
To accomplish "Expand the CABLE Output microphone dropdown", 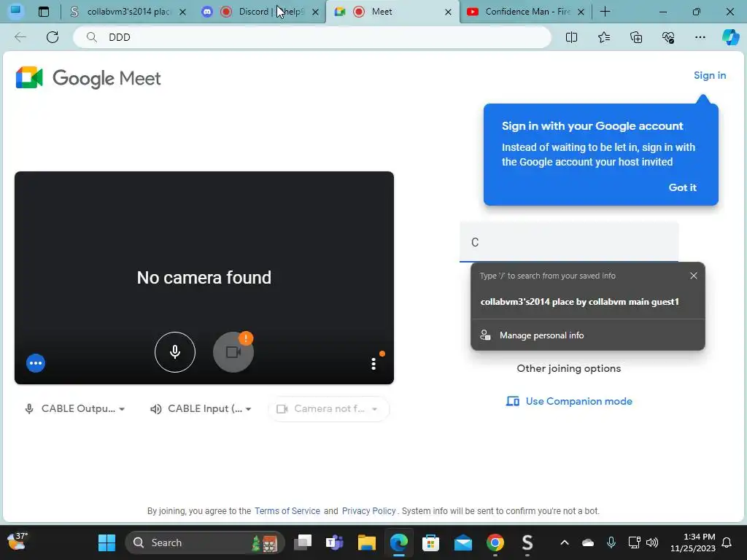I will pyautogui.click(x=75, y=408).
